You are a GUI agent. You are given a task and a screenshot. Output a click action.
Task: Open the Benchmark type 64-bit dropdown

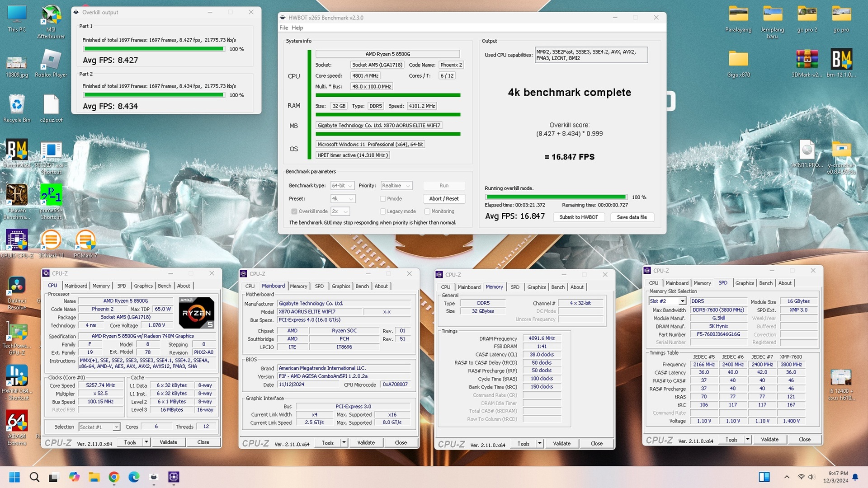[x=342, y=186]
